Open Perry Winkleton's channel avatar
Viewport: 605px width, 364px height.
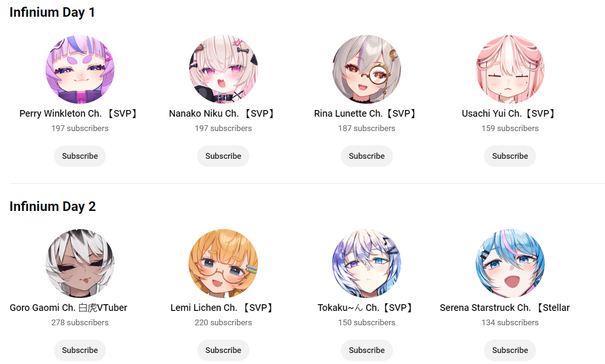(80, 69)
